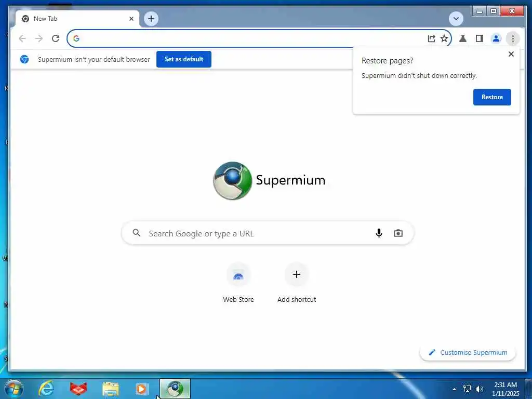Viewport: 532px width, 399px height.
Task: Click "Supermium isn't your default browser" text
Action: (x=94, y=59)
